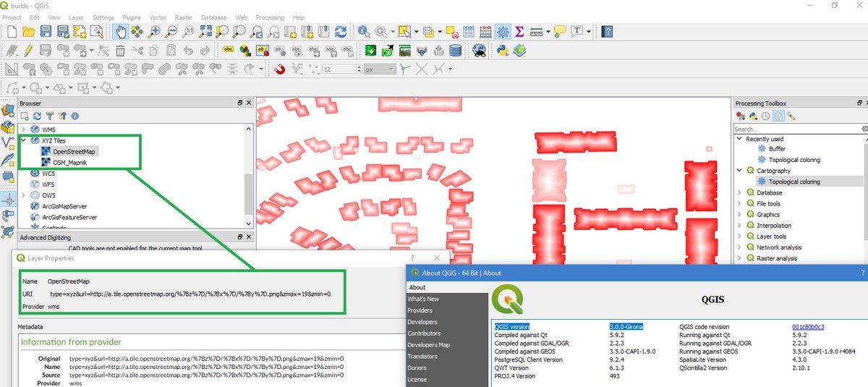This screenshot has height=387, width=868.
Task: Open label layer options abc icon
Action: pyautogui.click(x=228, y=51)
